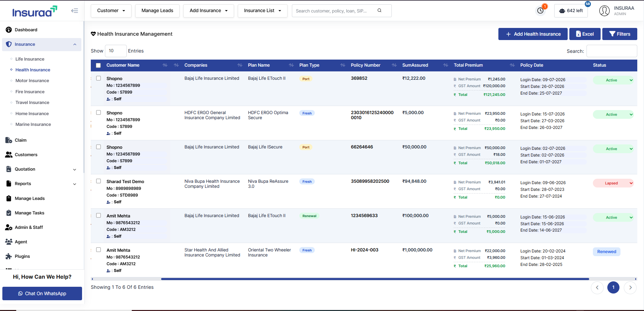The width and height of the screenshot is (644, 311).
Task: Check the row for policy 369852
Action: pos(99,78)
